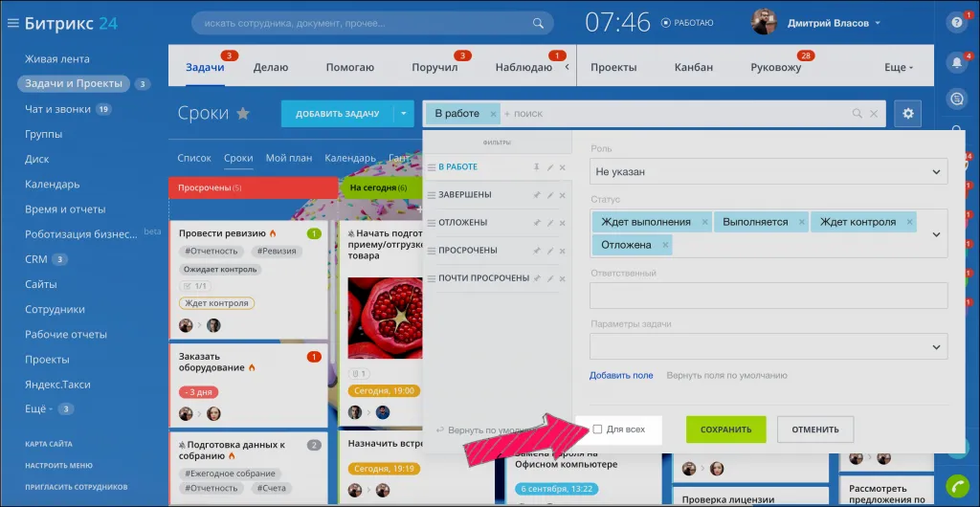
Task: Click the Добавить поле link
Action: 621,375
